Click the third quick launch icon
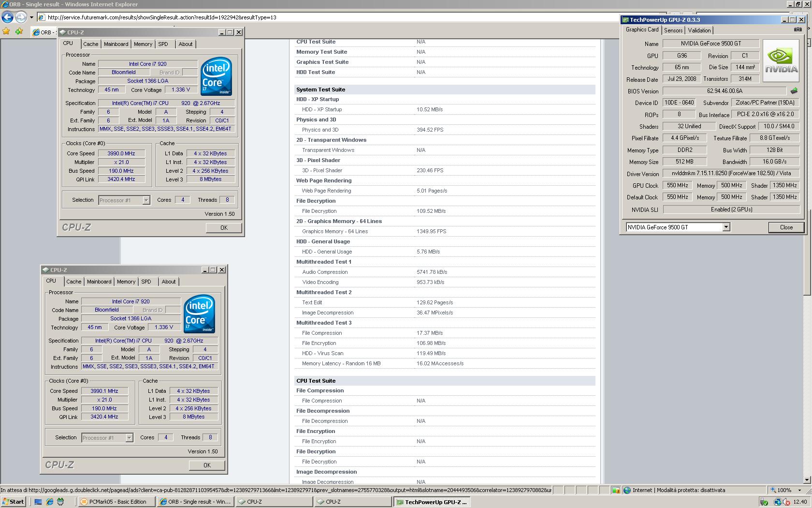The width and height of the screenshot is (812, 508). tap(60, 502)
